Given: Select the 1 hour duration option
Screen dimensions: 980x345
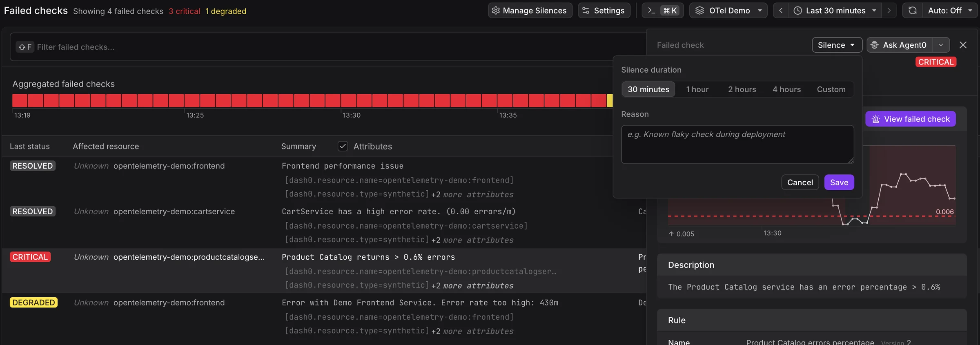Looking at the screenshot, I should point(697,89).
